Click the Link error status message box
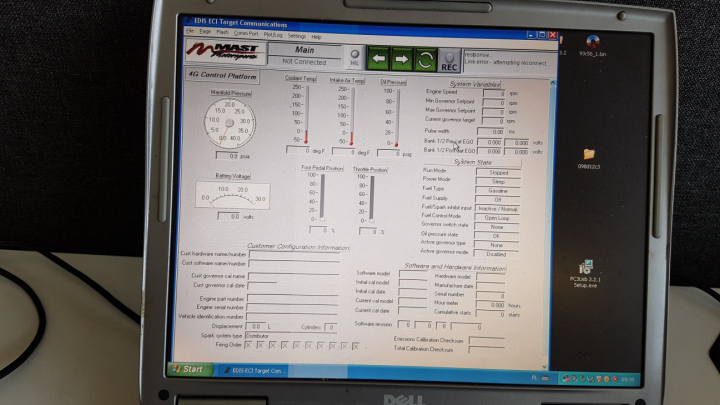This screenshot has height=405, width=720. coord(510,60)
